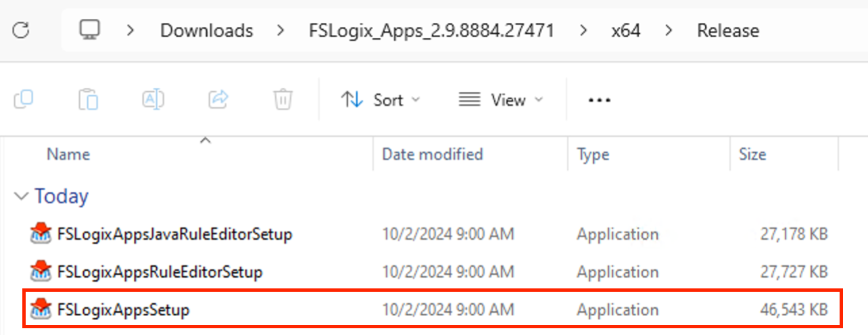Go to FSLogix_Apps_2.9.8884.27471 breadcrumb folder
The image size is (868, 335).
pos(431,30)
